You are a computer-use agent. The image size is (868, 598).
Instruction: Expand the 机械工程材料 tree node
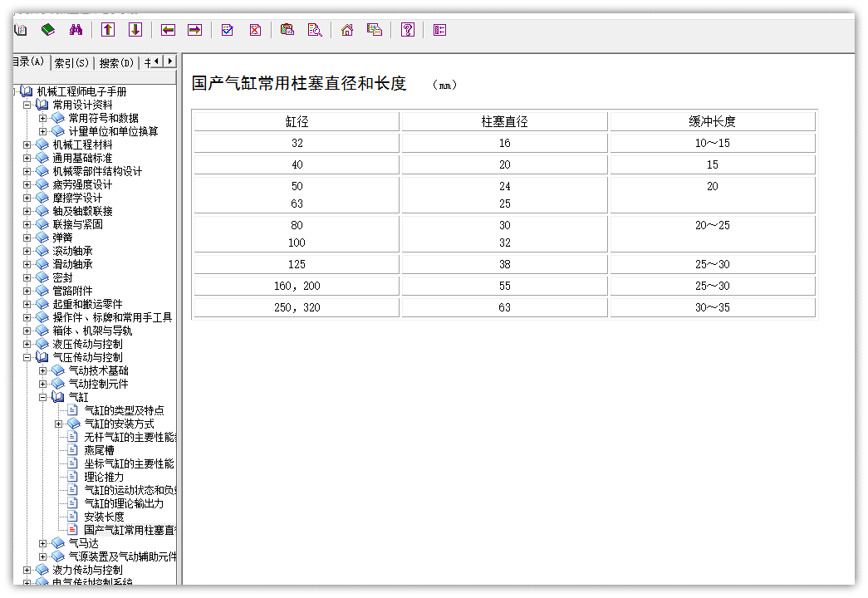pos(27,145)
